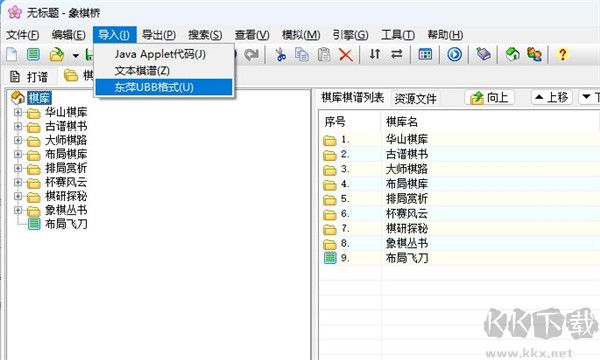This screenshot has height=360, width=600.
Task: Open the 引擎(G) menu
Action: 350,35
